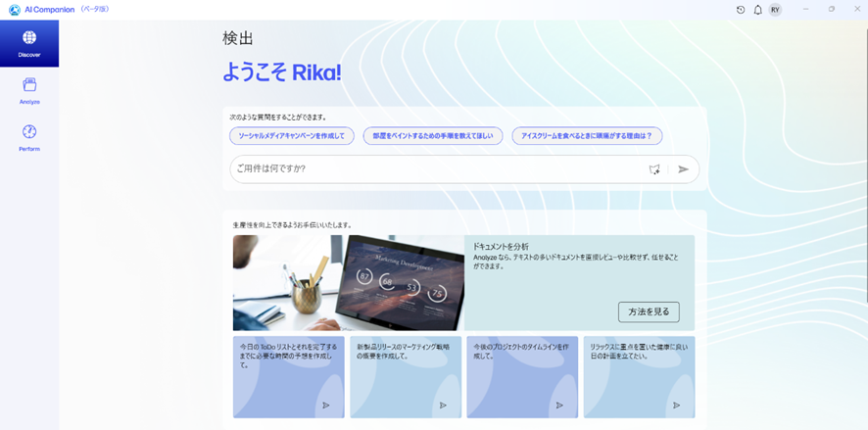Open the 今日のToDoリスト prompt card
Viewport: 868px width, 430px height.
289,377
